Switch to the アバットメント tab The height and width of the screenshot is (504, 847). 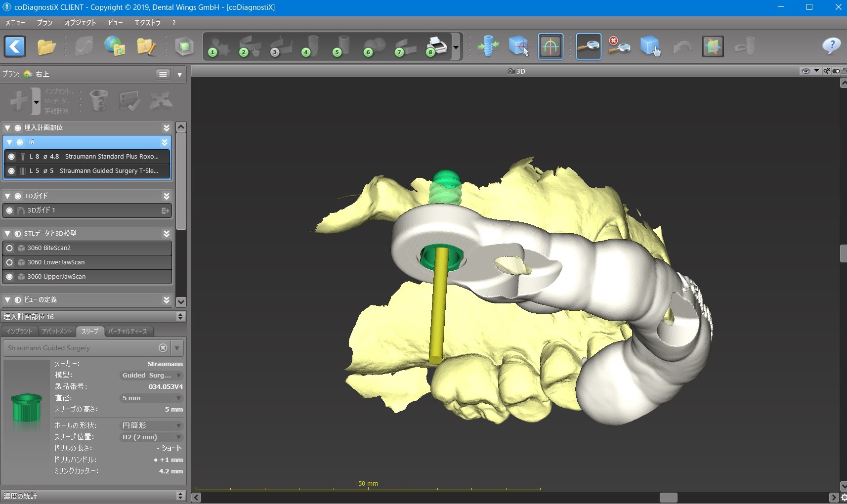pyautogui.click(x=57, y=332)
